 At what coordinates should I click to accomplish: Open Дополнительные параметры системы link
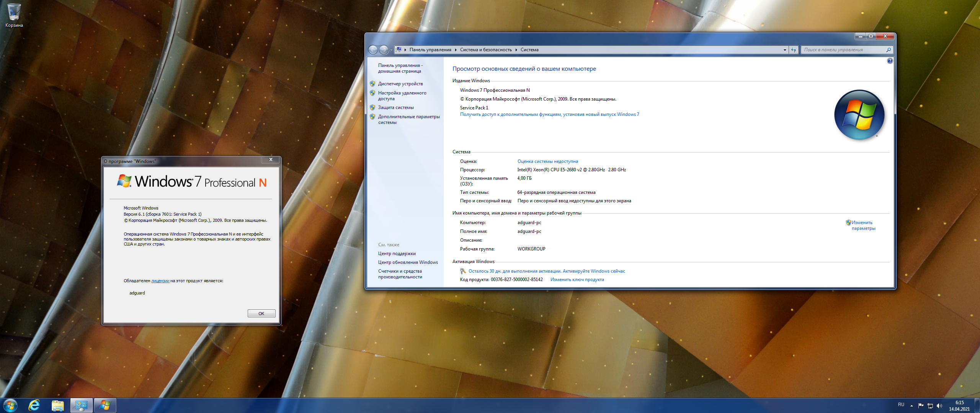pyautogui.click(x=409, y=119)
